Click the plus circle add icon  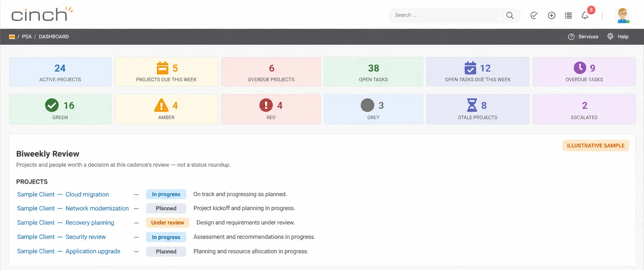[x=551, y=15]
